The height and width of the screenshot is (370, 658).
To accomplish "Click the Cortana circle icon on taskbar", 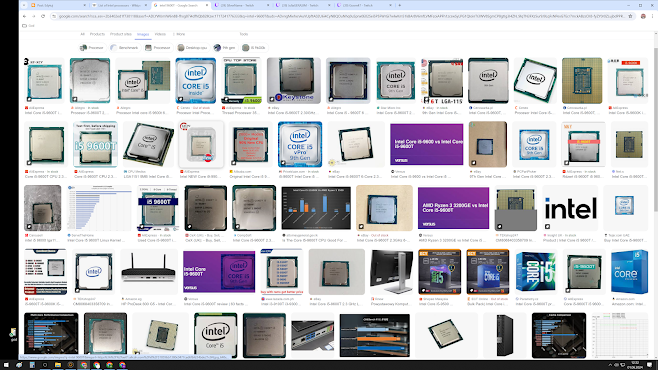I will coord(45,365).
